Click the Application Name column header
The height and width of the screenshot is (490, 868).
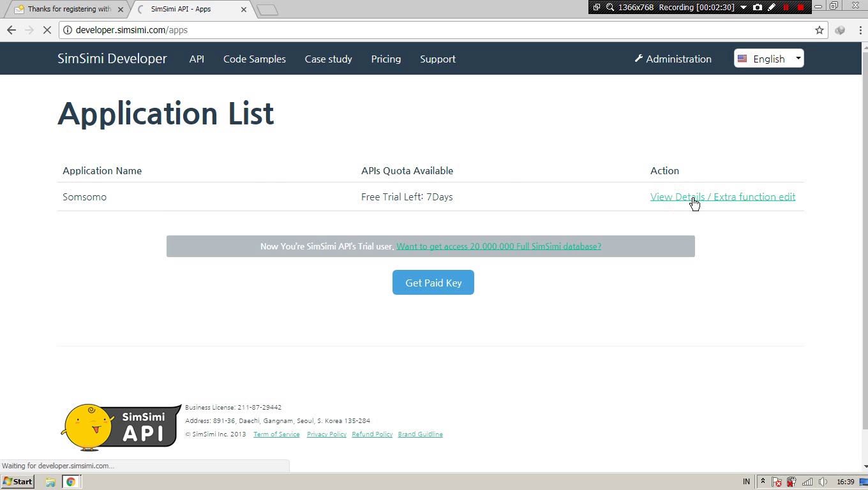click(x=102, y=170)
